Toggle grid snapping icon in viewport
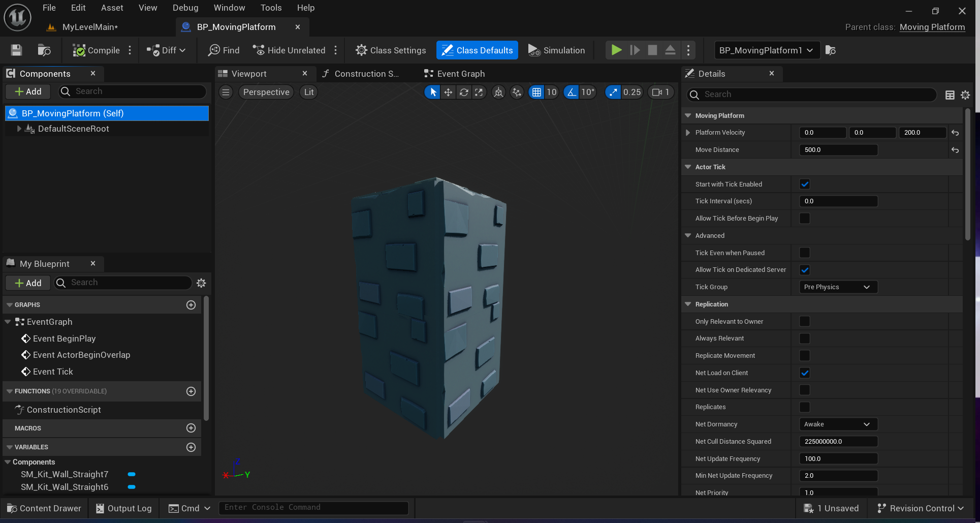Image resolution: width=980 pixels, height=523 pixels. coord(536,92)
